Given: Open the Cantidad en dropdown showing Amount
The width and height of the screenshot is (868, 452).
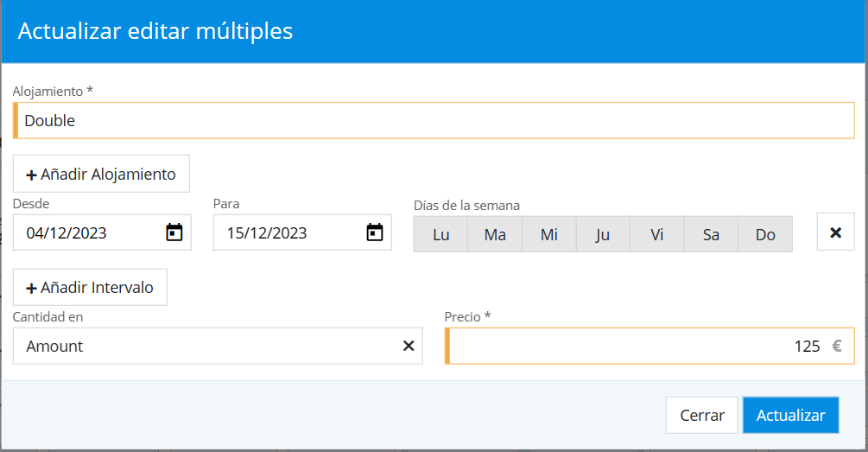Looking at the screenshot, I should coord(207,346).
